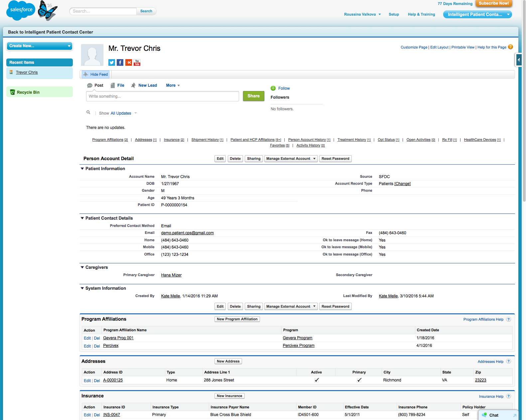This screenshot has height=420, width=526.
Task: Click the YouTube social icon
Action: 137,62
